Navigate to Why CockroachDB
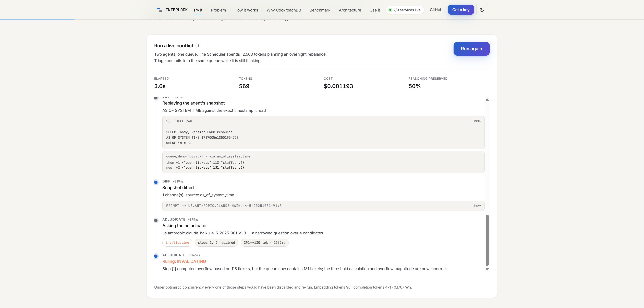 (284, 10)
